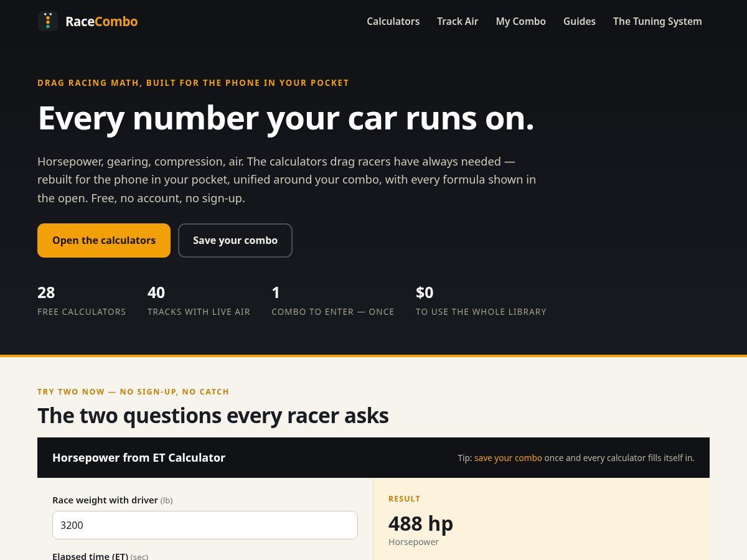This screenshot has width=747, height=560.
Task: Click the Elapsed time (ET) label
Action: tap(100, 556)
